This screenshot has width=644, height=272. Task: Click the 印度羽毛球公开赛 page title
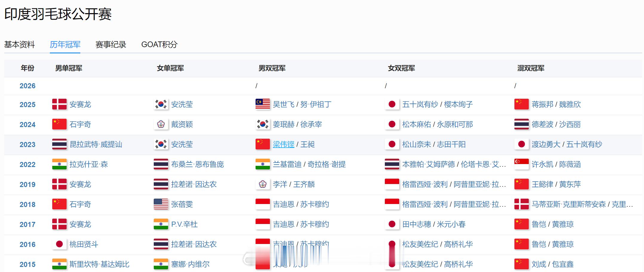[58, 14]
